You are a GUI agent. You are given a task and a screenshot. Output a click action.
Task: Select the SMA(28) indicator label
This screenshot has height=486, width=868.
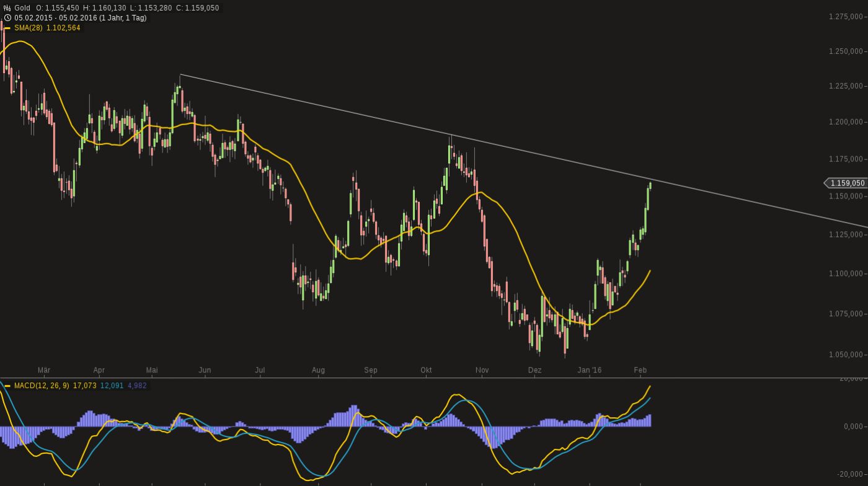point(29,28)
